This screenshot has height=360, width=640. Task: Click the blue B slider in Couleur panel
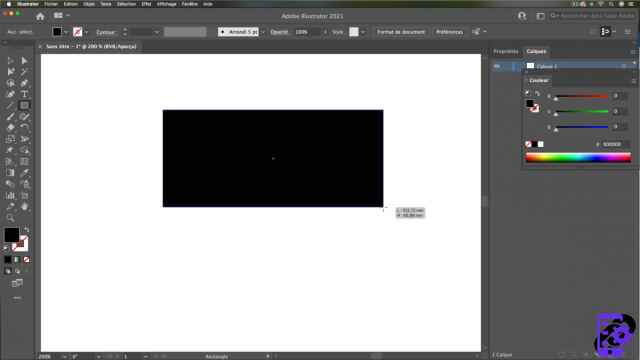[582, 127]
